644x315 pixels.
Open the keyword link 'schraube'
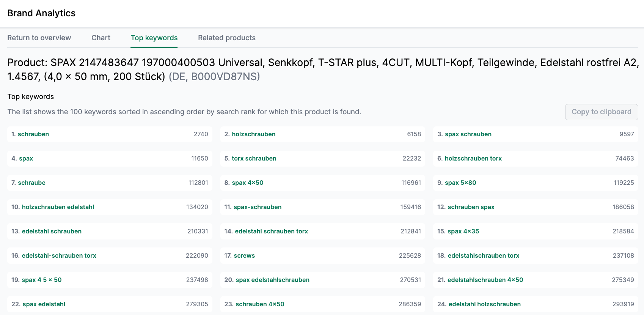(x=32, y=183)
